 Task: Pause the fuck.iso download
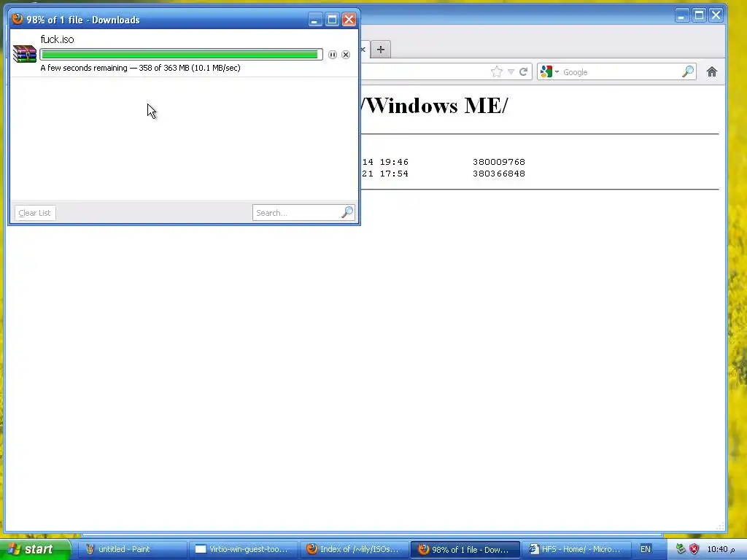tap(333, 55)
